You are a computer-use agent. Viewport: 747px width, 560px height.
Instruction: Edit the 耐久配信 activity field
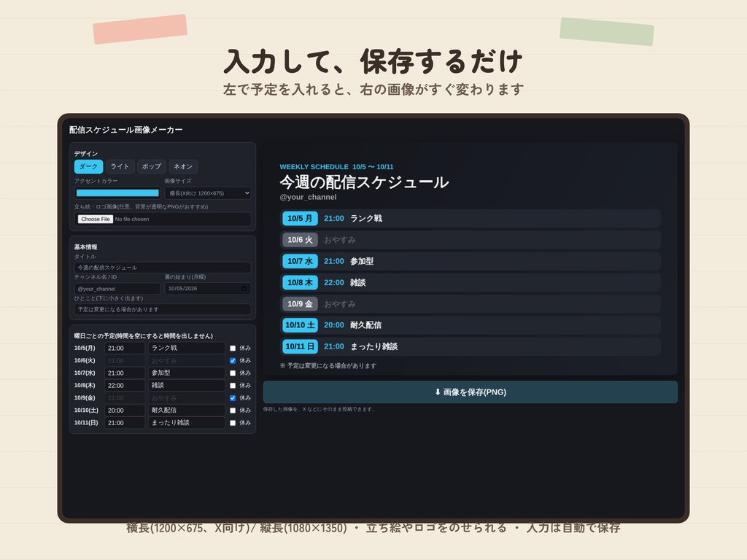coord(186,410)
